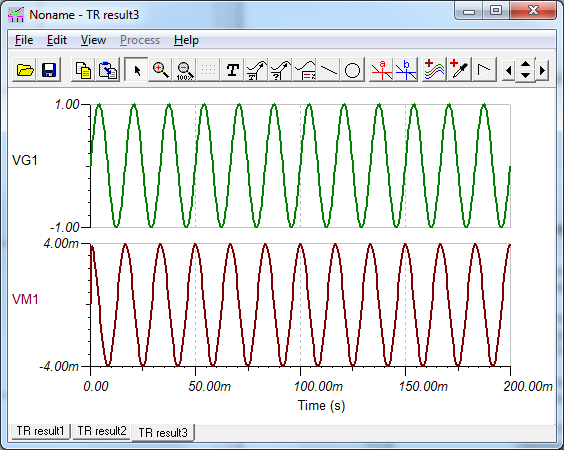Switch to the TR result1 tab
Viewport: 564px width, 450px height.
click(x=40, y=431)
